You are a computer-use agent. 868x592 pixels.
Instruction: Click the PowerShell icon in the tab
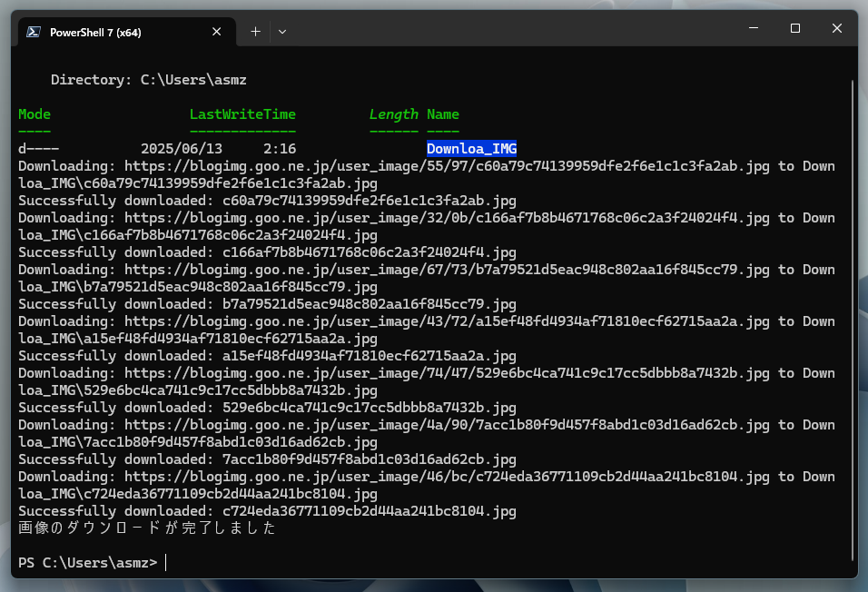(33, 32)
